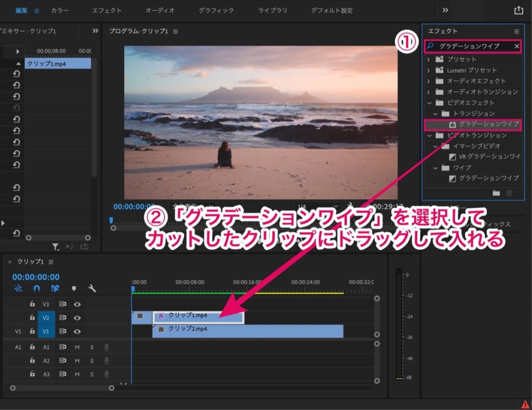Viewport: 532px width, 410px height.
Task: Select クリップ2.mp4 clip on track V1
Action: pos(248,331)
